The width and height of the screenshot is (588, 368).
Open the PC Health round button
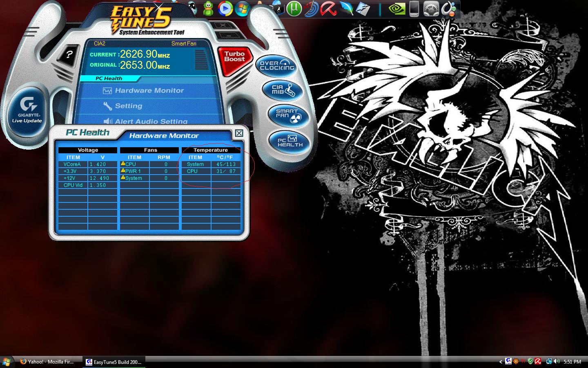(x=290, y=141)
